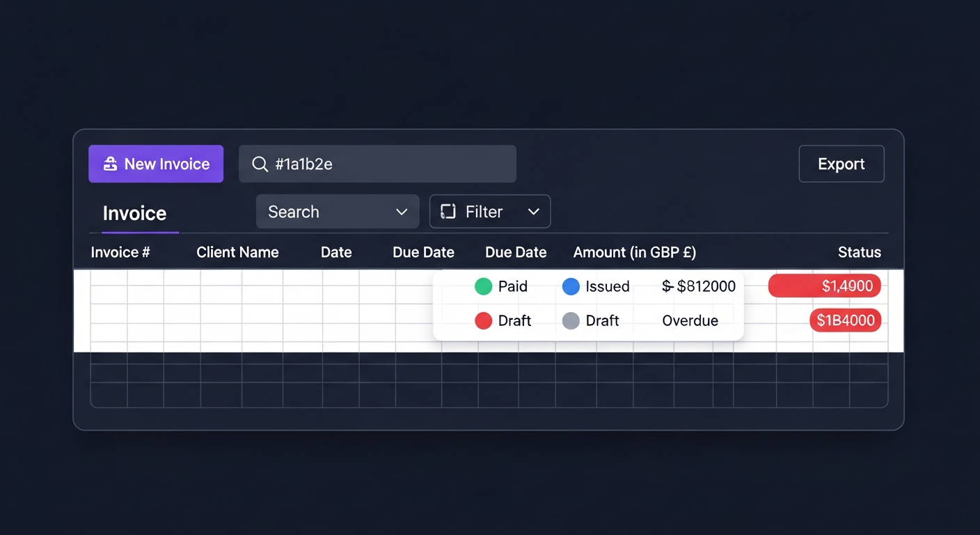Open the Filter dropdown
The height and width of the screenshot is (535, 980).
tap(490, 211)
